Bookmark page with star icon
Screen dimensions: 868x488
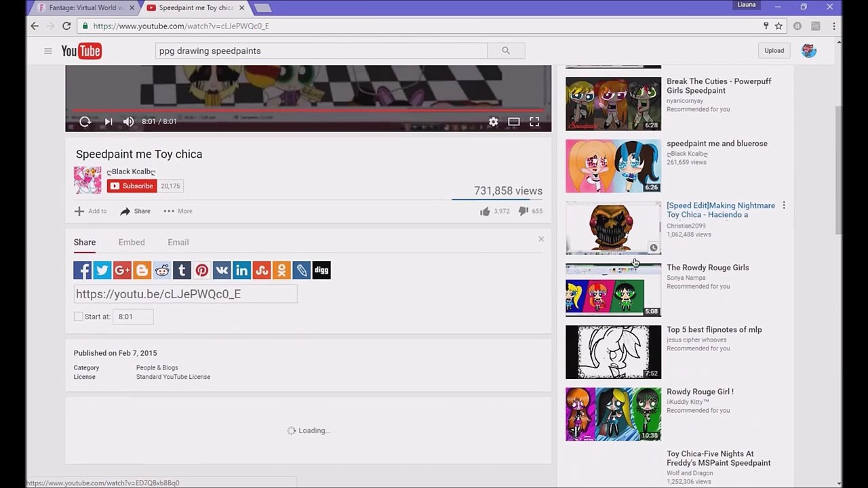click(x=778, y=26)
